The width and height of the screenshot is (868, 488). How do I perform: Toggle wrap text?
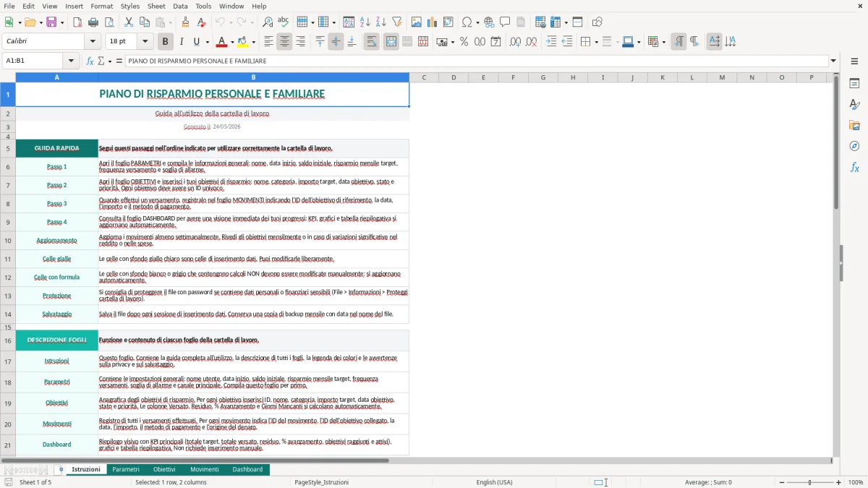tap(371, 42)
